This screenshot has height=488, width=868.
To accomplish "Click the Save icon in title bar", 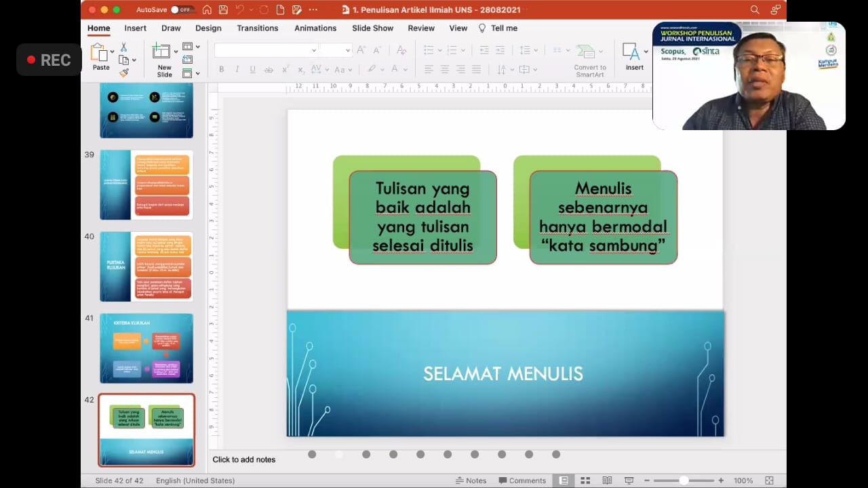I will [222, 9].
